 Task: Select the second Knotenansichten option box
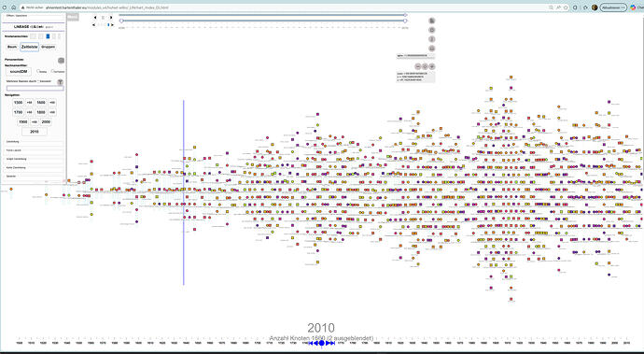point(41,36)
